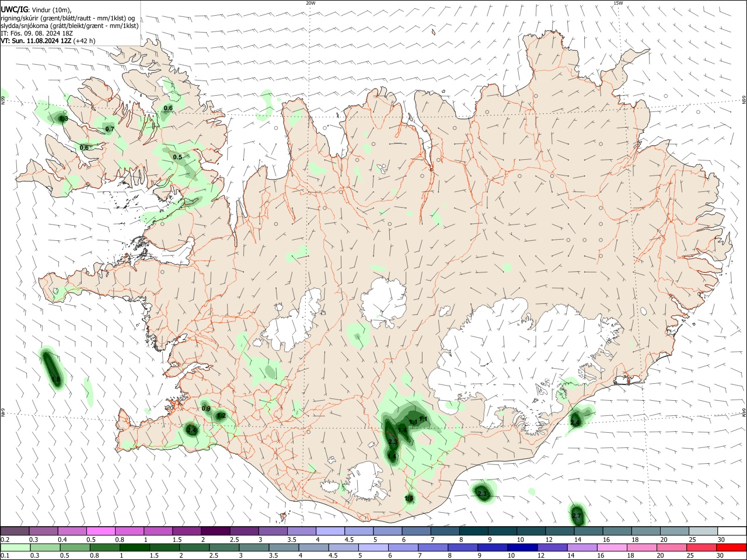The image size is (747, 560).
Task: Click the upper legend swatch between 0.2 and 0.3
Action: click(x=15, y=531)
